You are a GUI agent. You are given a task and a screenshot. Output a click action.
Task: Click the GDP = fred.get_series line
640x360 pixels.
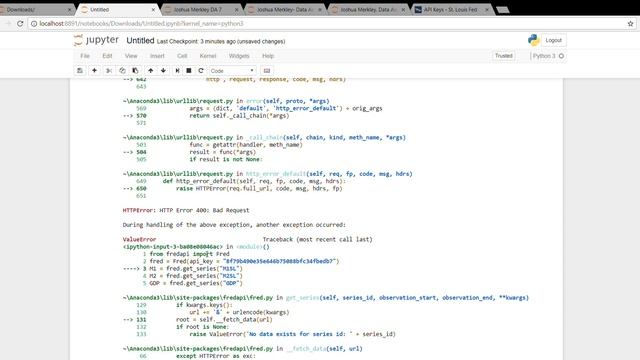coord(196,283)
